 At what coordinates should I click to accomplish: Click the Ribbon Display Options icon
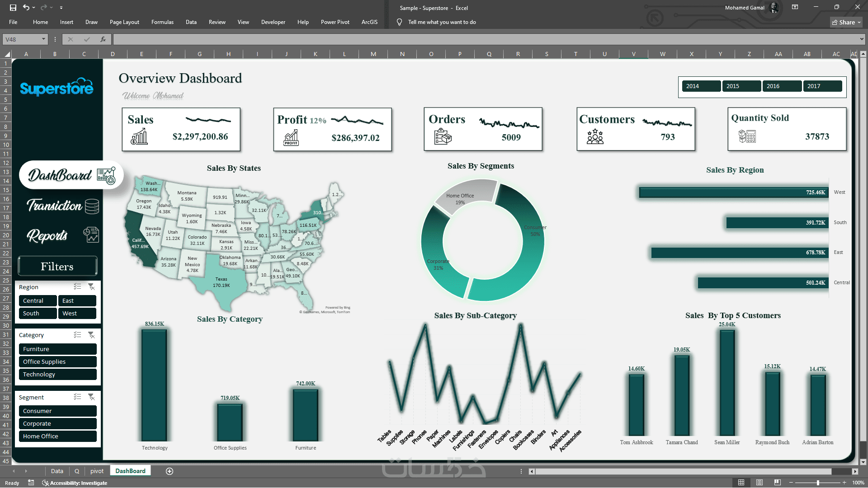point(795,7)
